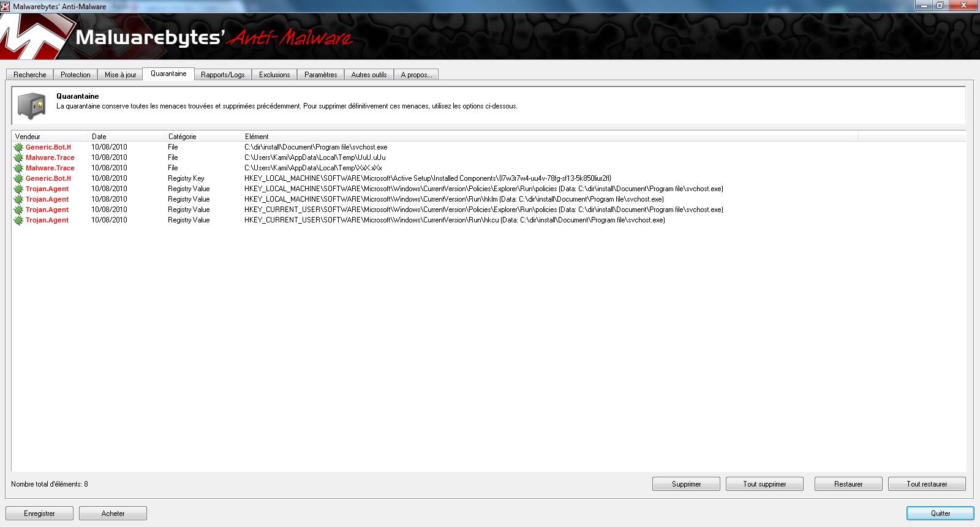Sort by the Catégorie column header
980x527 pixels.
tap(203, 137)
